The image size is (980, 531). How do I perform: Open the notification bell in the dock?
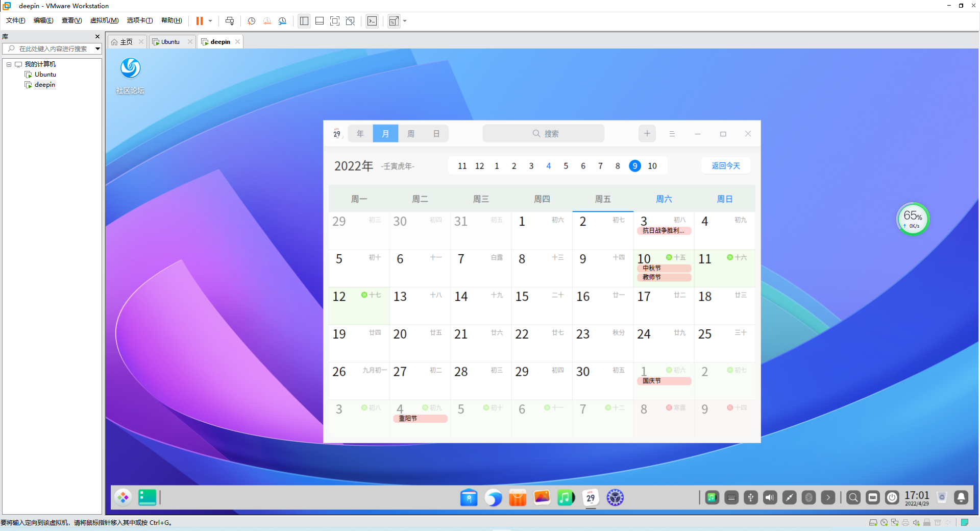pyautogui.click(x=961, y=497)
